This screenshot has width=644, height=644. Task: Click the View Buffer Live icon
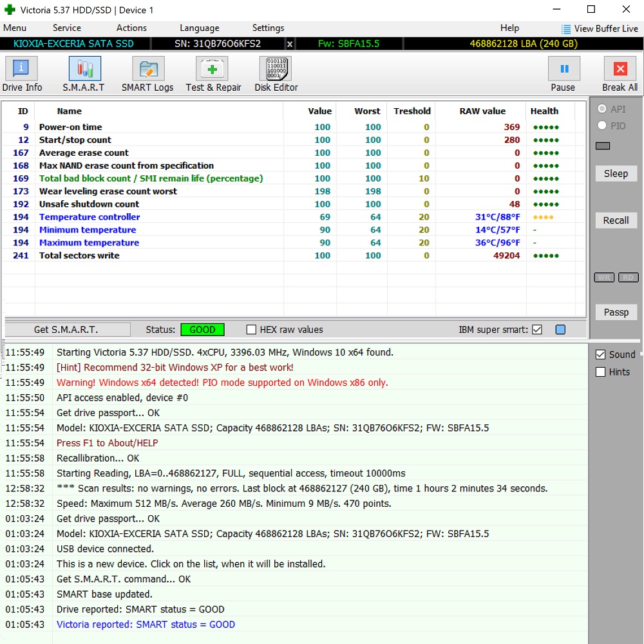tap(566, 29)
